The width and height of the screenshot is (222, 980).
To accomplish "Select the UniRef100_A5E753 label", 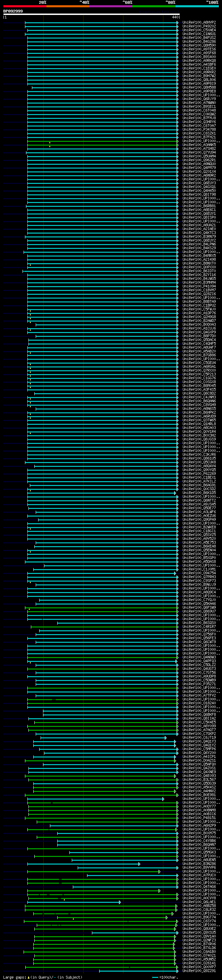I will click(199, 543).
